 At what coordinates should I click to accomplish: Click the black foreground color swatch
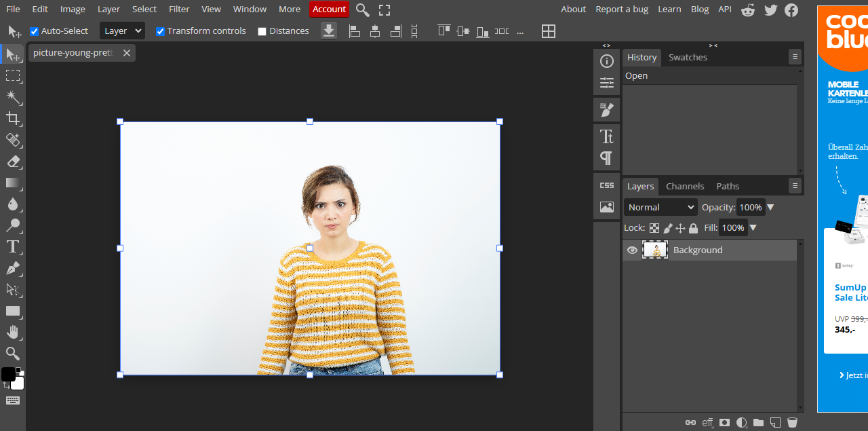[8, 374]
